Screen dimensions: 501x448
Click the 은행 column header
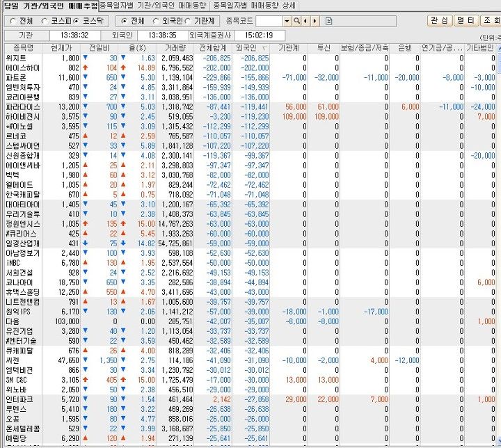click(x=405, y=48)
